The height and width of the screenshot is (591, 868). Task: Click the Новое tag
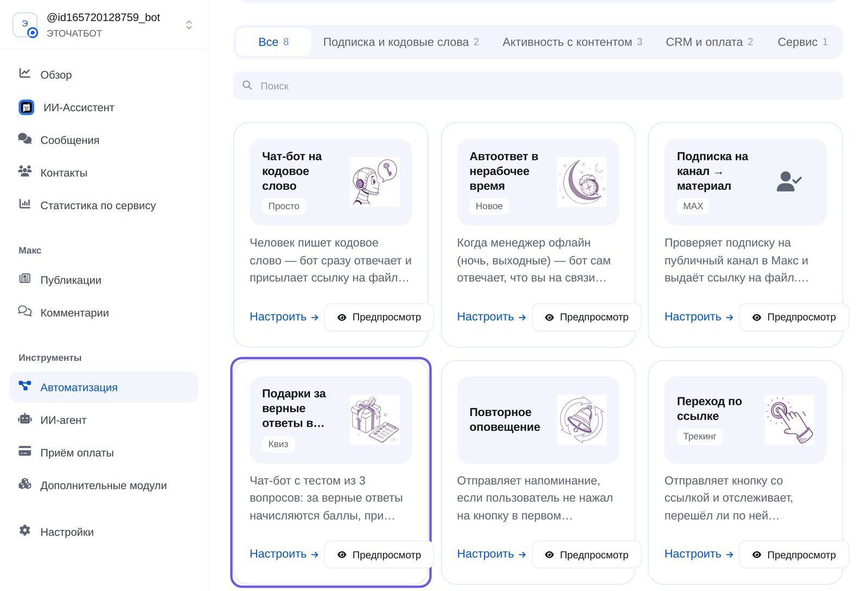489,206
